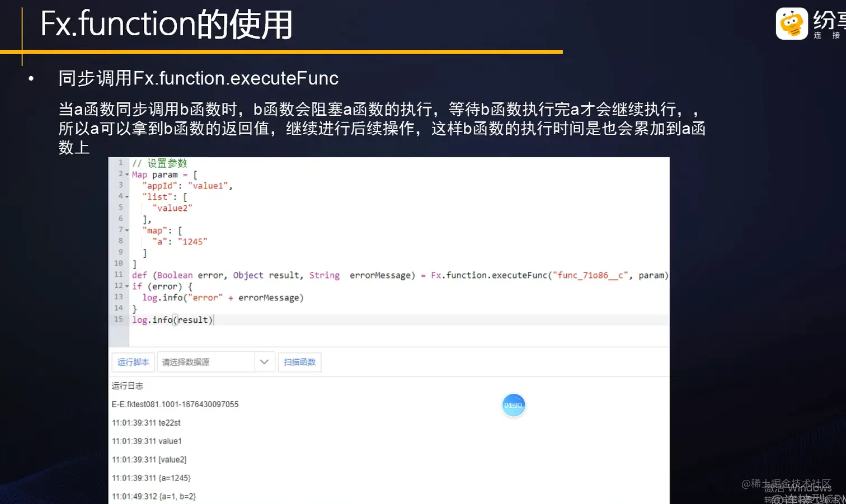Expand the data source chevron arrow
This screenshot has height=504, width=846.
265,362
